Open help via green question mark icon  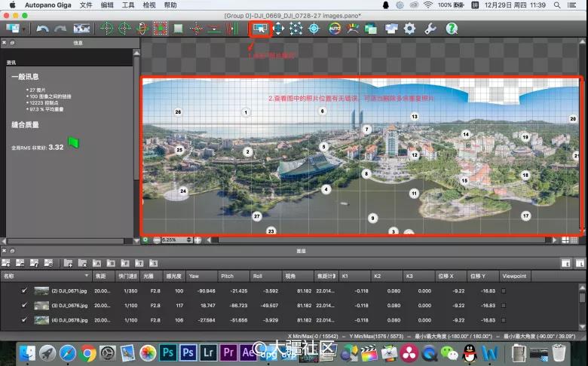(x=451, y=29)
